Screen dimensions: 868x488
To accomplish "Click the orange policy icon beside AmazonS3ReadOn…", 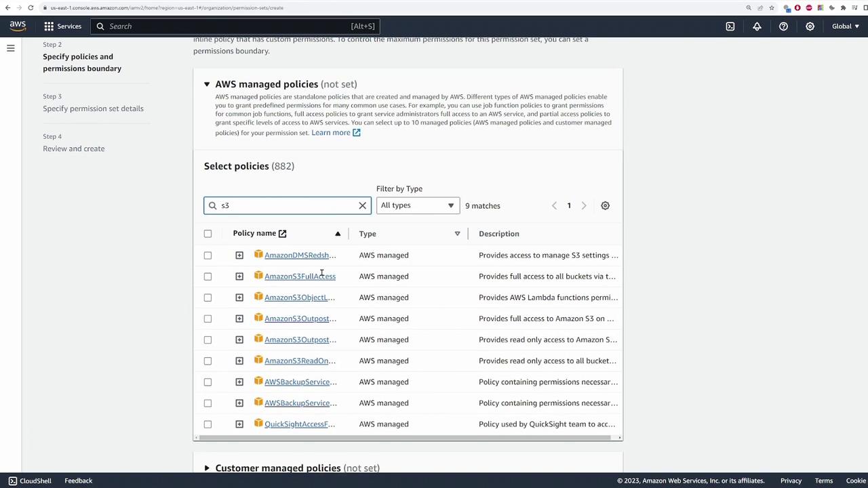I will [258, 360].
